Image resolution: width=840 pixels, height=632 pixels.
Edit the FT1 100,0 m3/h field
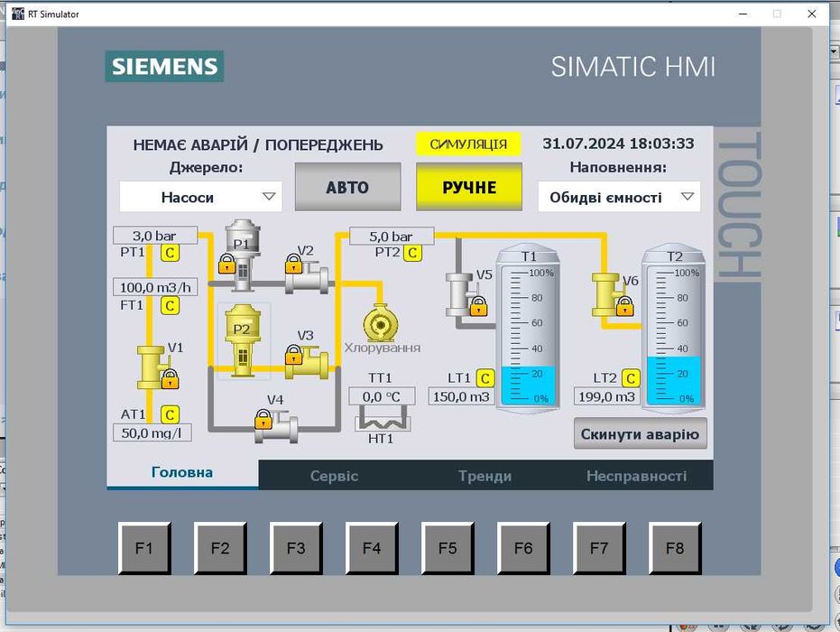click(x=155, y=287)
